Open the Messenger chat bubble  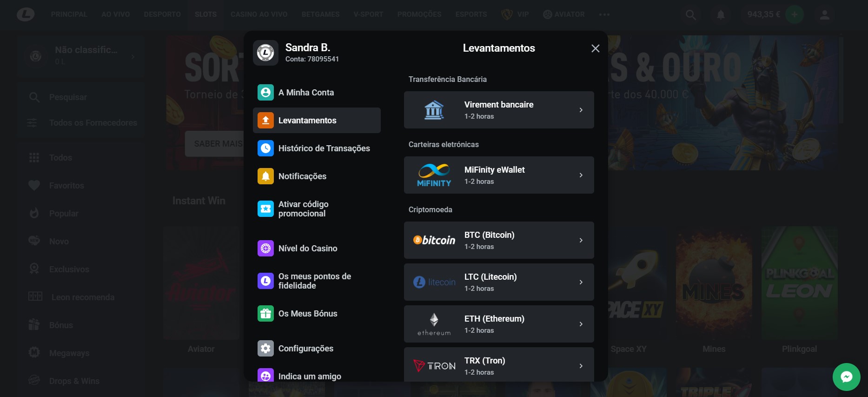846,377
